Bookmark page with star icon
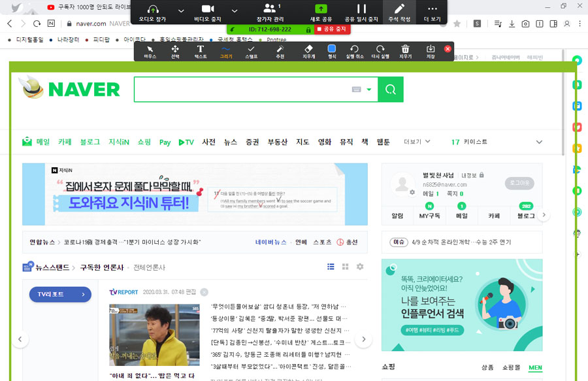 point(457,24)
